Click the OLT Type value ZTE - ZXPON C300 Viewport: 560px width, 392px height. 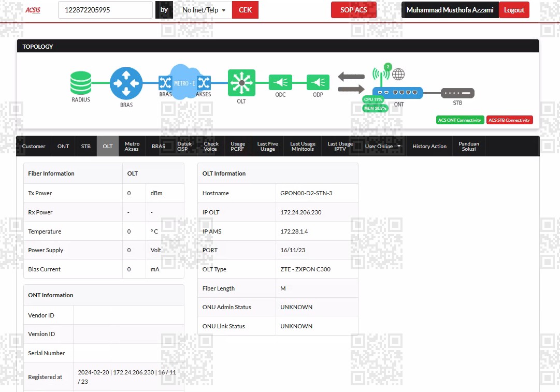305,269
